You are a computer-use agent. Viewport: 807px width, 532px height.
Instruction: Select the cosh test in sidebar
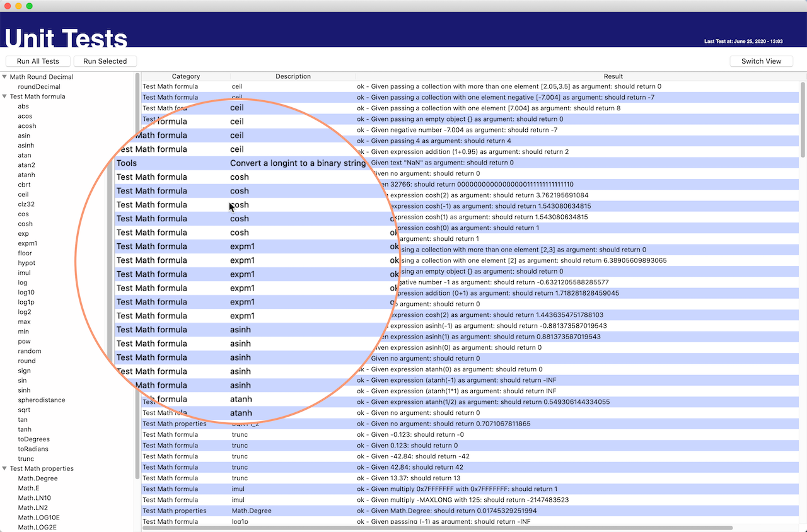coord(25,224)
